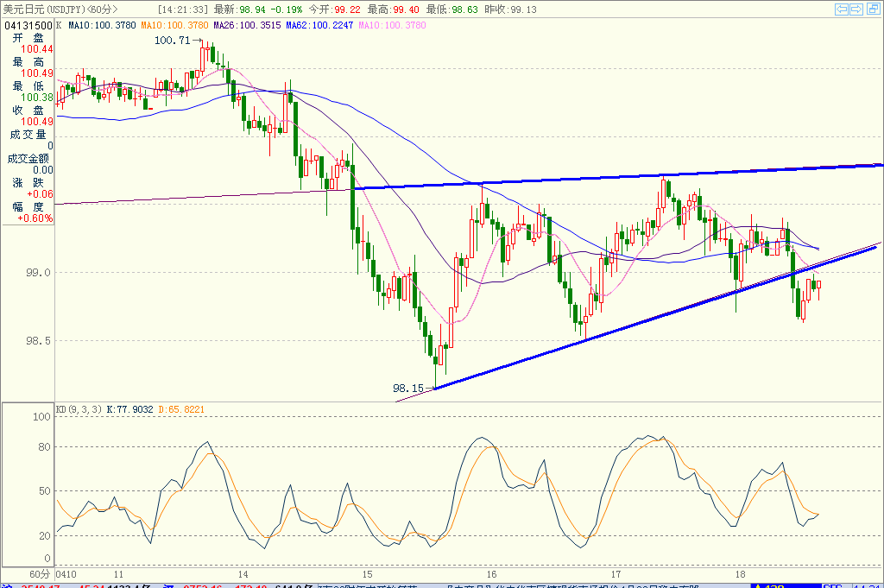Viewport: 884px width, 588px height.
Task: Click date 11 on time axis
Action: coord(118,574)
